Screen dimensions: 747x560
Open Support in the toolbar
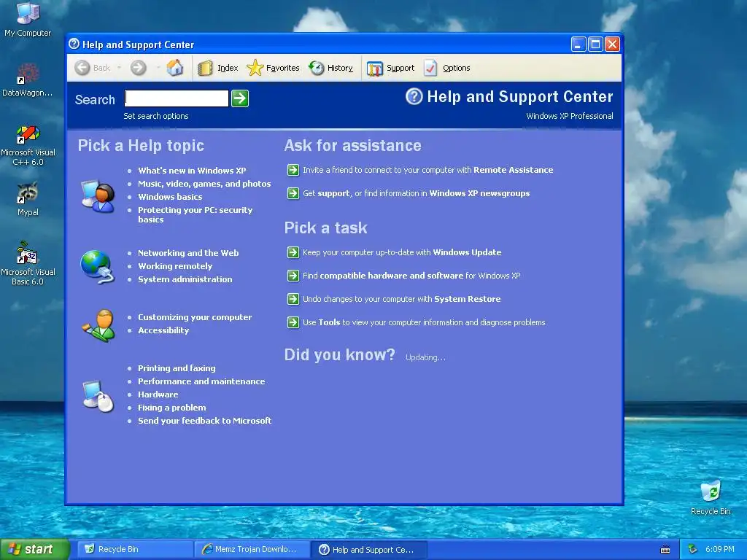tap(391, 68)
